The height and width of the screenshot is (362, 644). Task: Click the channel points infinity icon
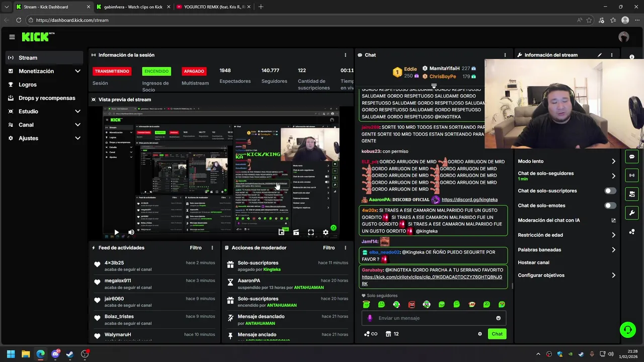point(370,334)
